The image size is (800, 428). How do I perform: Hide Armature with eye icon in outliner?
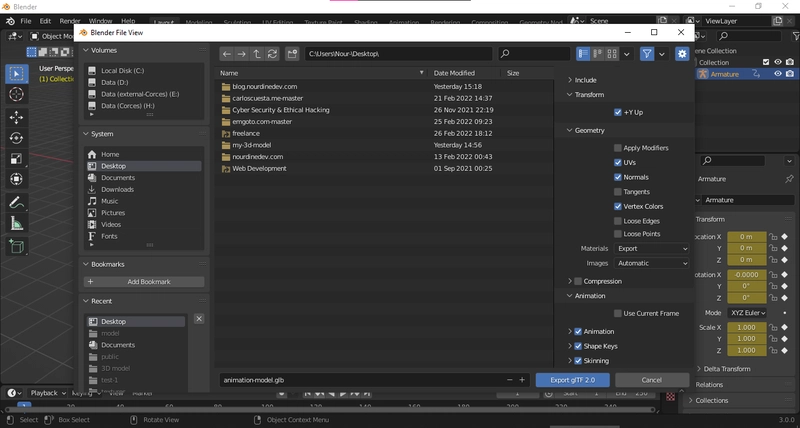[778, 74]
